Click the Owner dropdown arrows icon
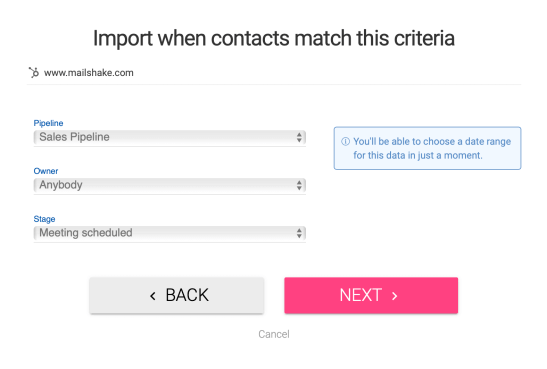This screenshot has height=369, width=547. [x=299, y=185]
